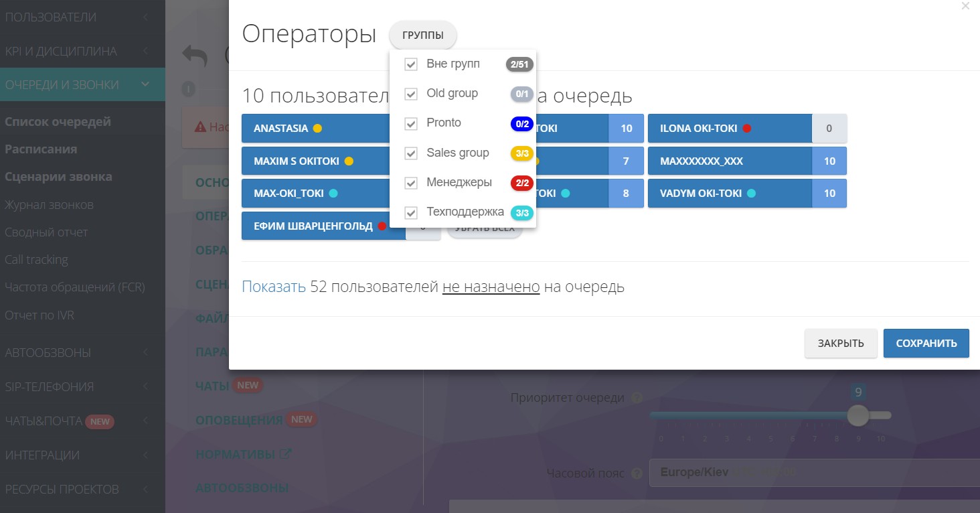Click the help icon beside Часовой пояс
The width and height of the screenshot is (980, 513).
(x=637, y=473)
